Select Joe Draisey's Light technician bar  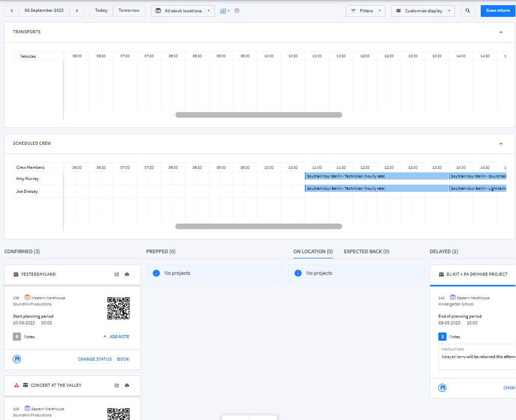(478, 188)
